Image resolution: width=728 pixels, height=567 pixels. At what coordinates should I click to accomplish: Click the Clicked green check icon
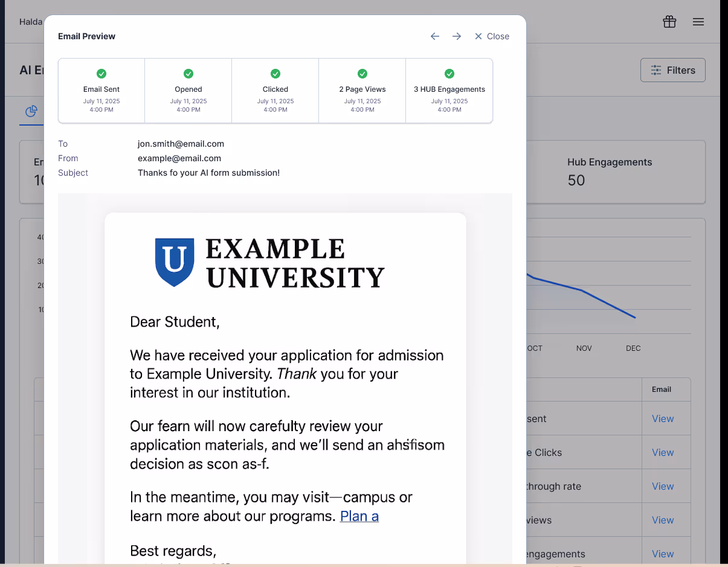(275, 74)
